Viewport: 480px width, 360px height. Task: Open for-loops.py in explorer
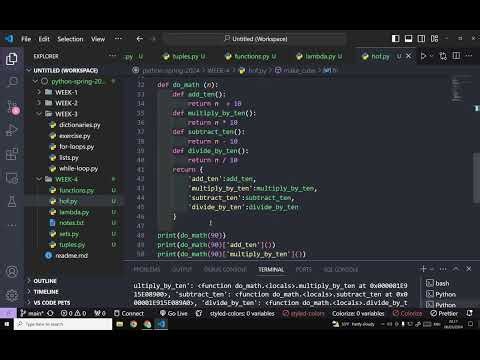click(76, 147)
